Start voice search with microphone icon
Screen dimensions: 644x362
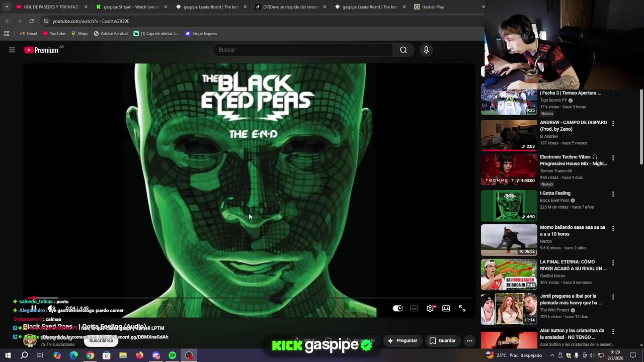pos(426,50)
